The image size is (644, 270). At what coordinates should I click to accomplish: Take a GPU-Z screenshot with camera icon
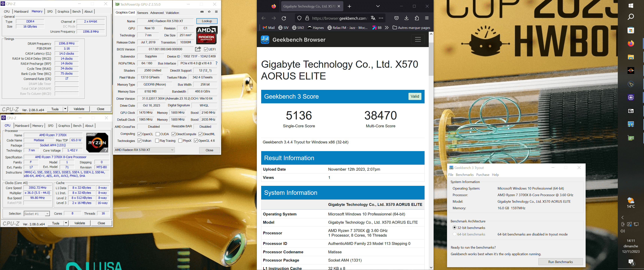click(202, 11)
